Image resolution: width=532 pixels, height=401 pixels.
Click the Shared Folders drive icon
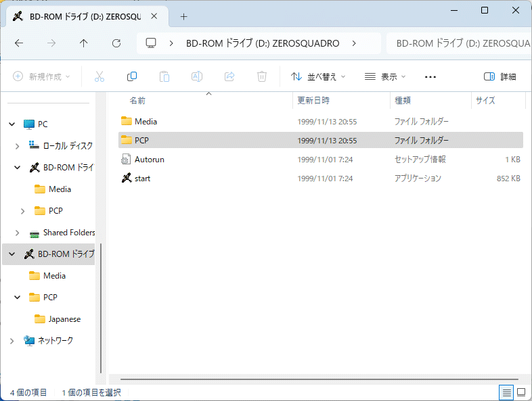point(35,233)
